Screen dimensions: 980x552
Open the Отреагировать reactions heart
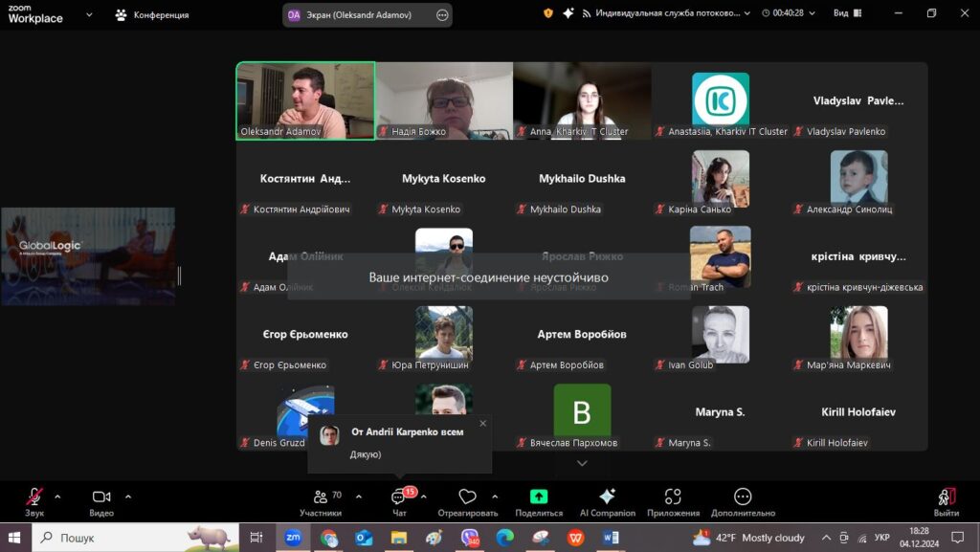pos(467,497)
